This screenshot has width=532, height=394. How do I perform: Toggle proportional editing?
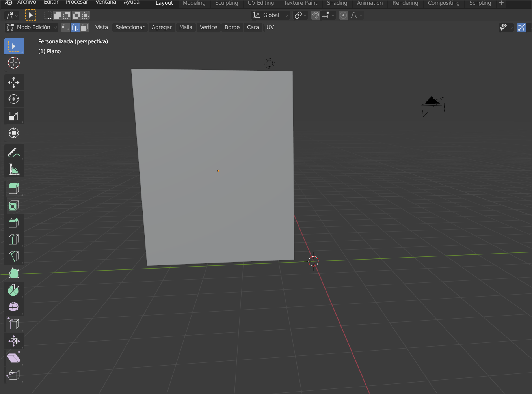pos(344,15)
